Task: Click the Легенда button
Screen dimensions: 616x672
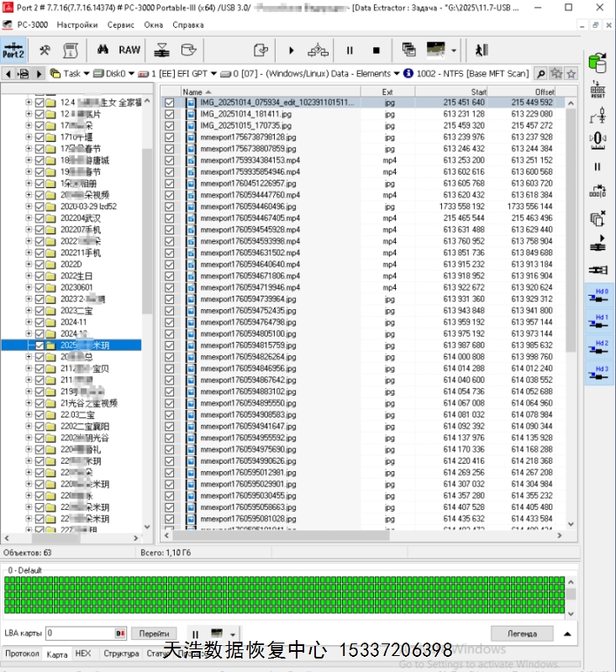Action: click(521, 633)
